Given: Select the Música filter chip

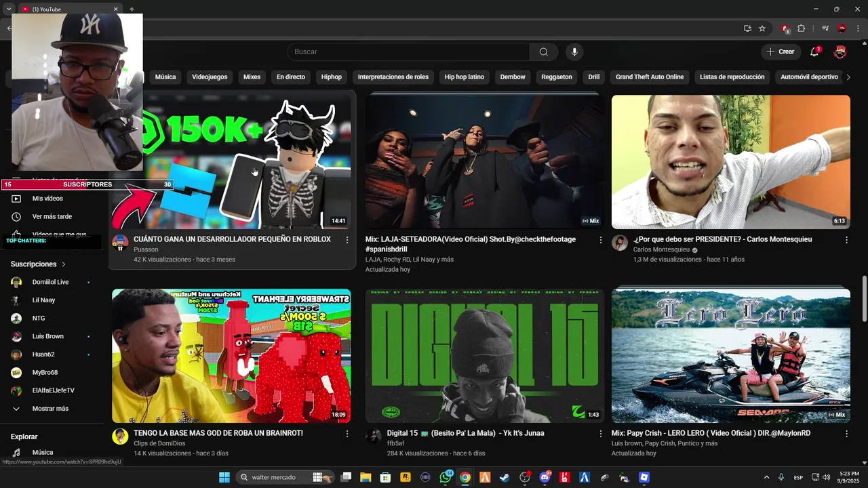Looking at the screenshot, I should click(x=165, y=77).
